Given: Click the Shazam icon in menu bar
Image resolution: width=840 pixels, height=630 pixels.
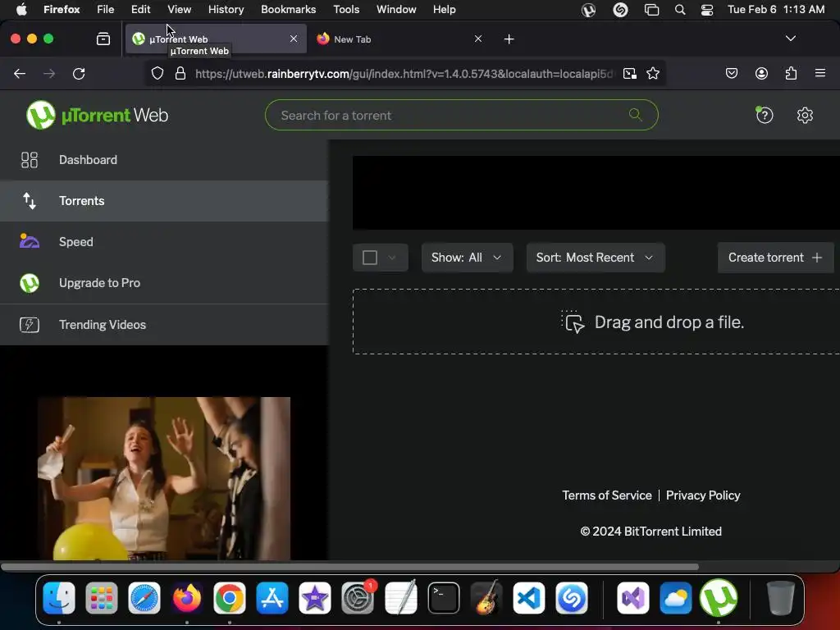Looking at the screenshot, I should [x=620, y=10].
